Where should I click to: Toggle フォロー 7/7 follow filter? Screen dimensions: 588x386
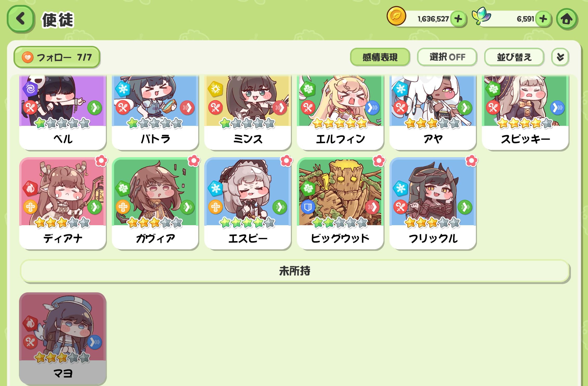point(57,57)
